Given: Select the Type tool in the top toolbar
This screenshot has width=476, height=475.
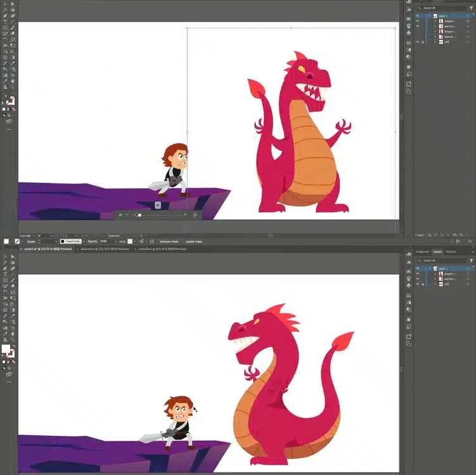Looking at the screenshot, I should point(4,21).
